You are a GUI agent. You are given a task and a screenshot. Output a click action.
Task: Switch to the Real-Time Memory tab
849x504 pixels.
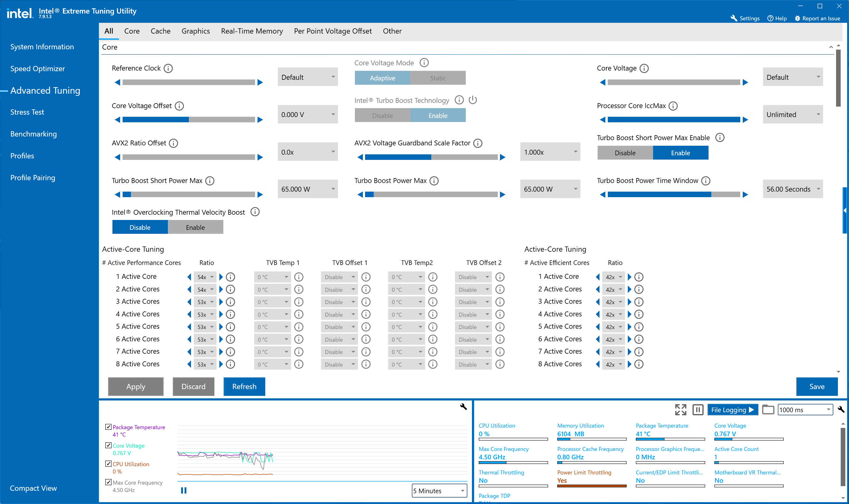tap(252, 31)
